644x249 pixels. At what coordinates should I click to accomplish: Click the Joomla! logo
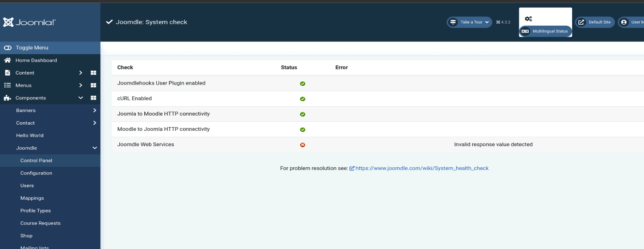pyautogui.click(x=29, y=22)
